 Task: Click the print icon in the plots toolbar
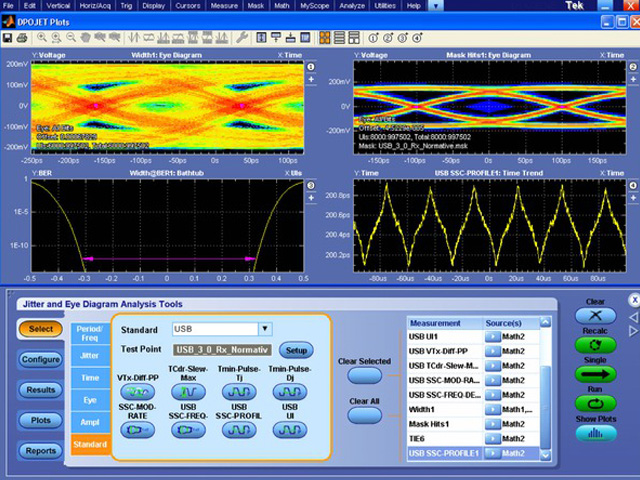click(22, 38)
